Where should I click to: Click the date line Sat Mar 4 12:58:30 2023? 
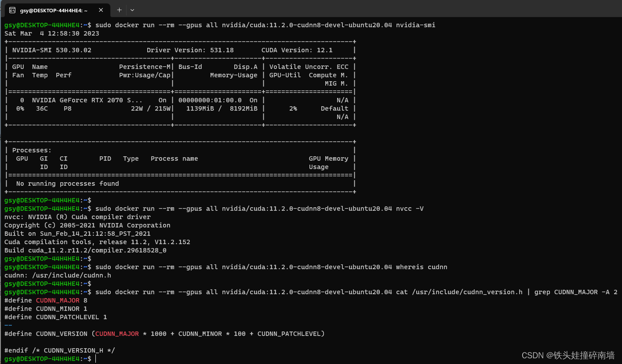click(52, 33)
